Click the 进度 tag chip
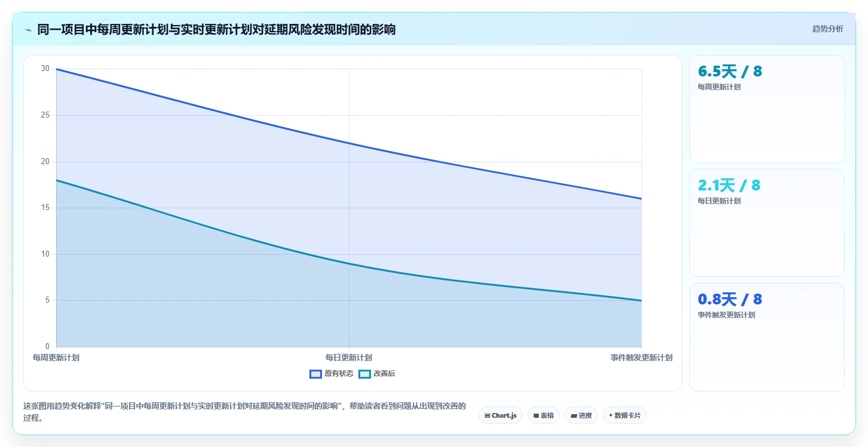Image resolution: width=868 pixels, height=447 pixels. tap(581, 415)
